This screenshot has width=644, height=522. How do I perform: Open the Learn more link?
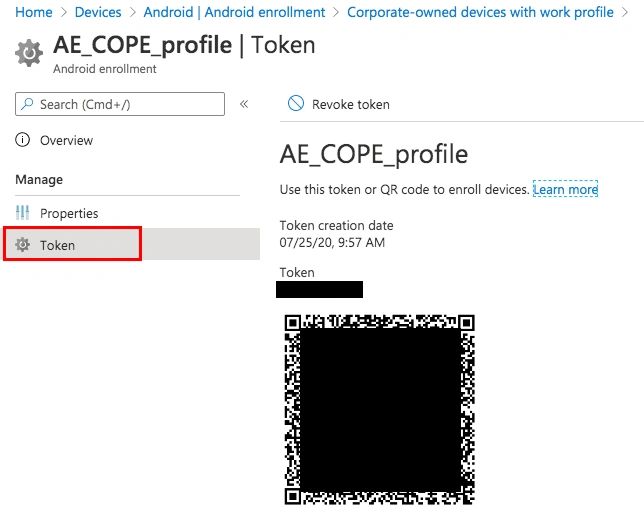565,189
